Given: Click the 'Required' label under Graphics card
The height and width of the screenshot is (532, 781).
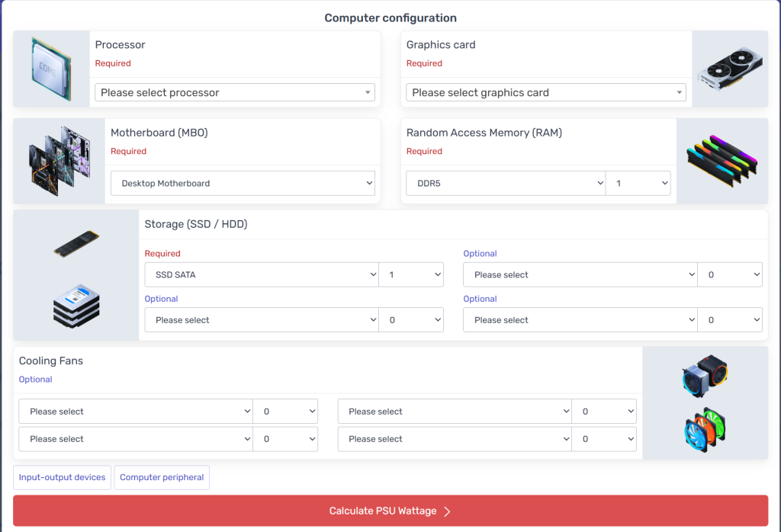Looking at the screenshot, I should point(424,63).
